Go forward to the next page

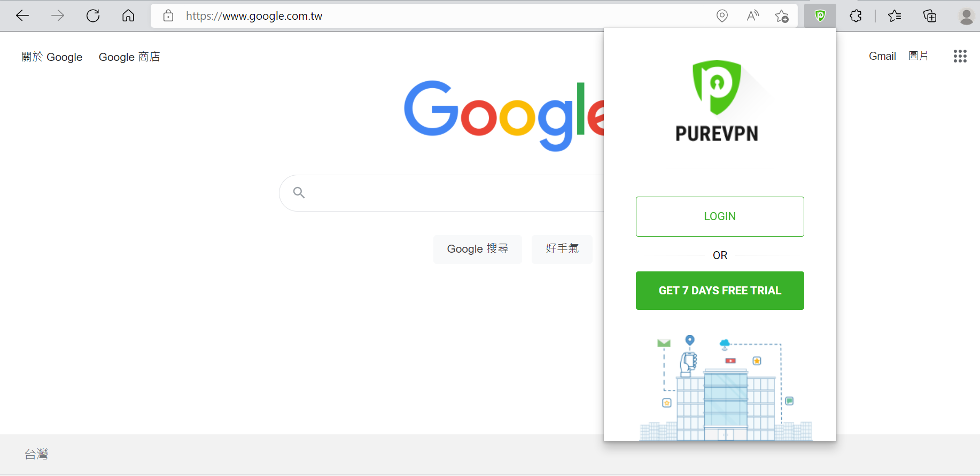58,16
